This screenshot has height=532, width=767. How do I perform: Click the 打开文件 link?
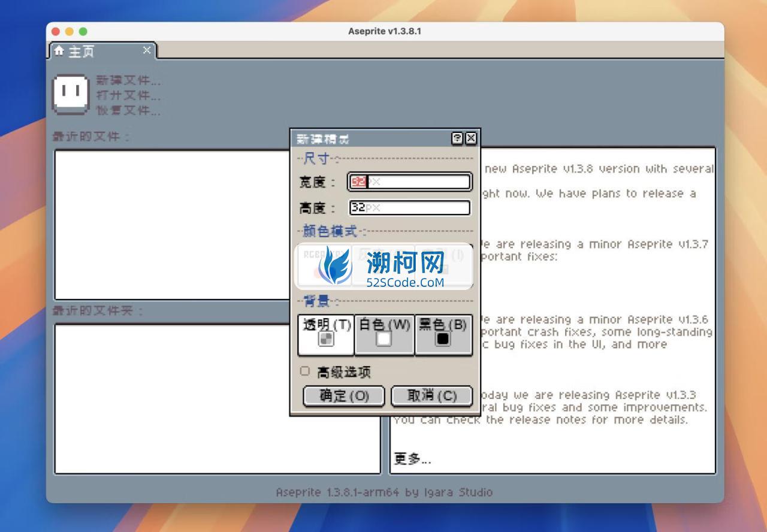coord(128,95)
